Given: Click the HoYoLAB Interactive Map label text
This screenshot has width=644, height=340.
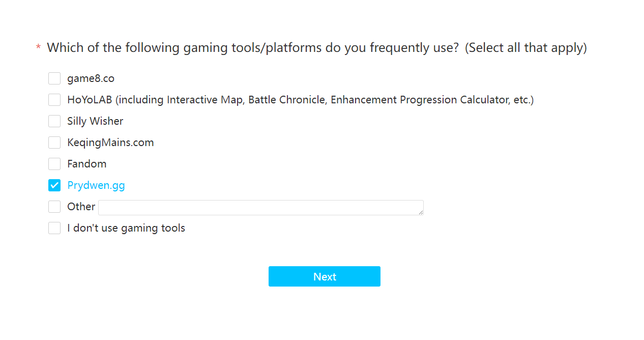Looking at the screenshot, I should [x=301, y=100].
